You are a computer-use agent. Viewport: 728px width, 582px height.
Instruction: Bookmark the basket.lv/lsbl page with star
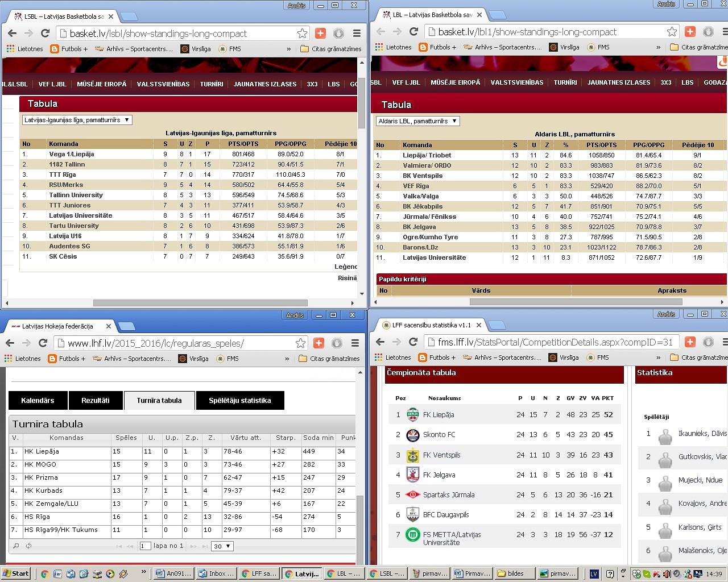click(x=302, y=34)
